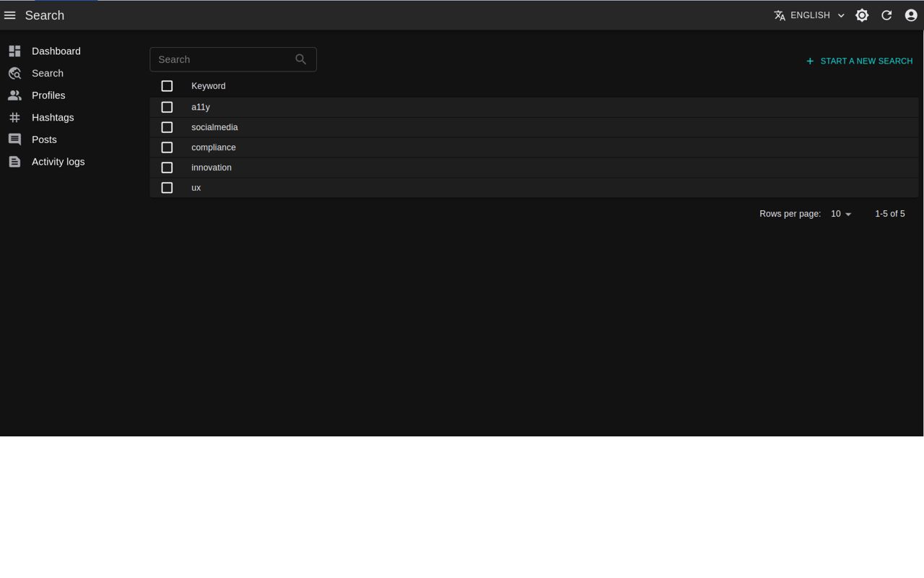Image resolution: width=924 pixels, height=578 pixels.
Task: Select the compliance keyword checkbox
Action: pos(167,147)
